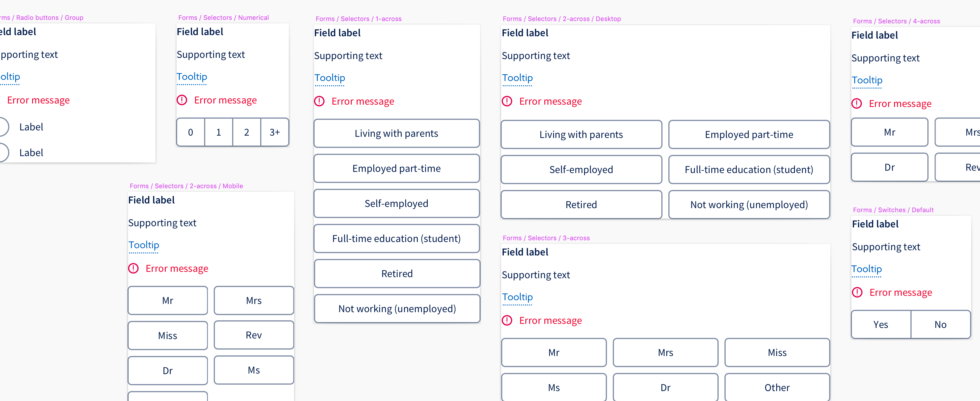Viewport: 980px width, 401px height.
Task: Select the Forms / Selectors / 1-across frame label
Action: pyautogui.click(x=358, y=19)
